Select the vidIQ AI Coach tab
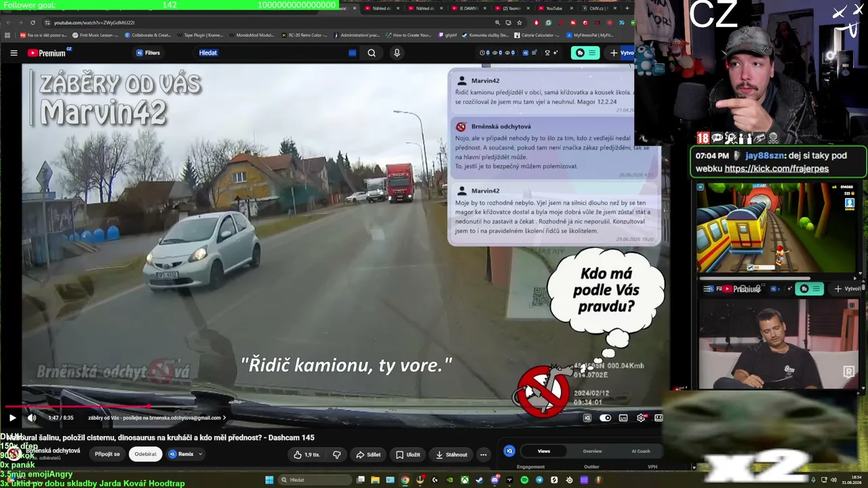Viewport: 868px width, 488px height. click(641, 451)
